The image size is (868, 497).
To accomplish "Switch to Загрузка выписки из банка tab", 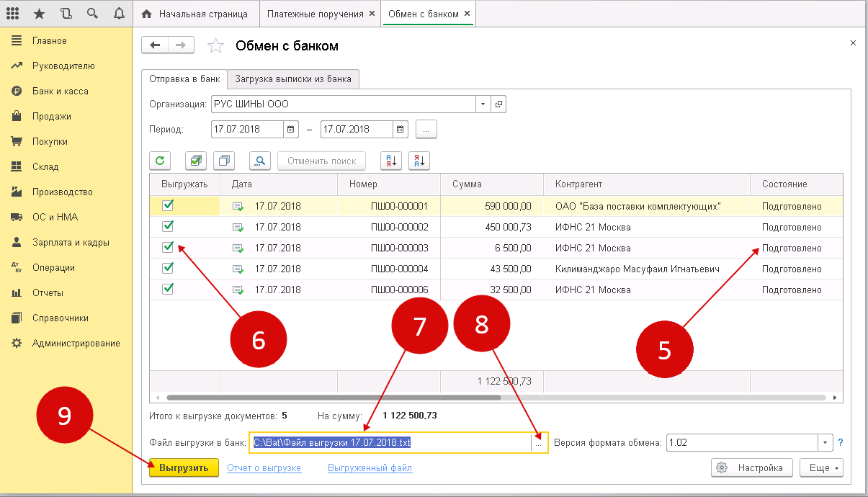I will pos(293,79).
